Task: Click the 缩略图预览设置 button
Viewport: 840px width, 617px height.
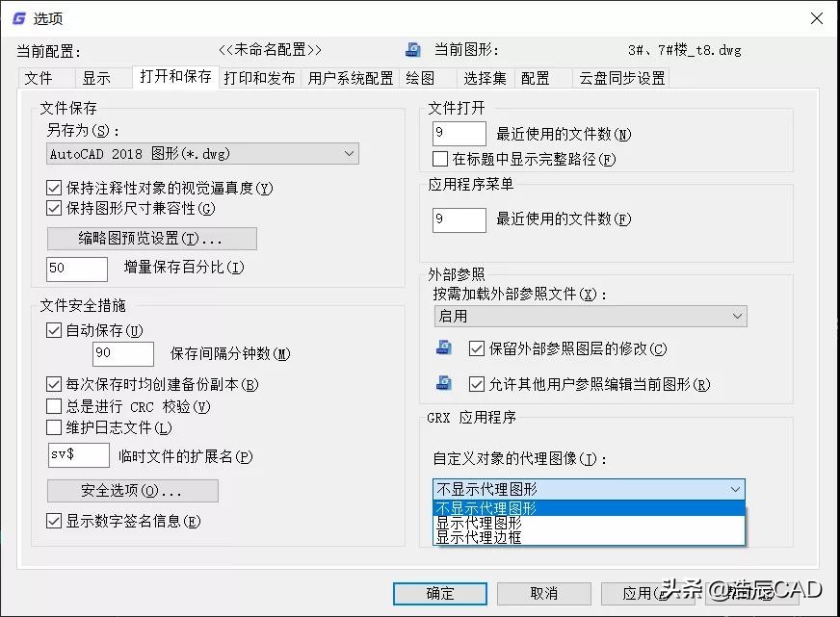Action: point(153,238)
